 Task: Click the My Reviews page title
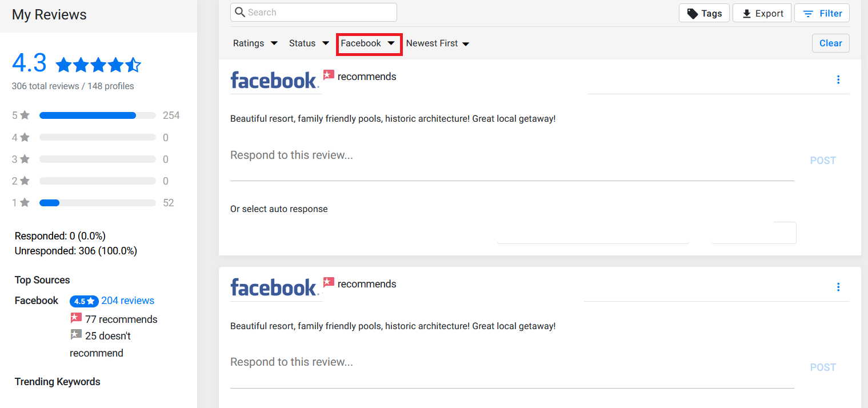pyautogui.click(x=49, y=15)
